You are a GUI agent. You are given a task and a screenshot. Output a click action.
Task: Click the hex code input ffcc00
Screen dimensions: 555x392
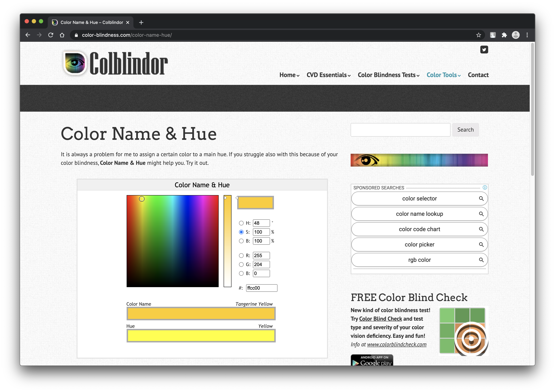(262, 288)
